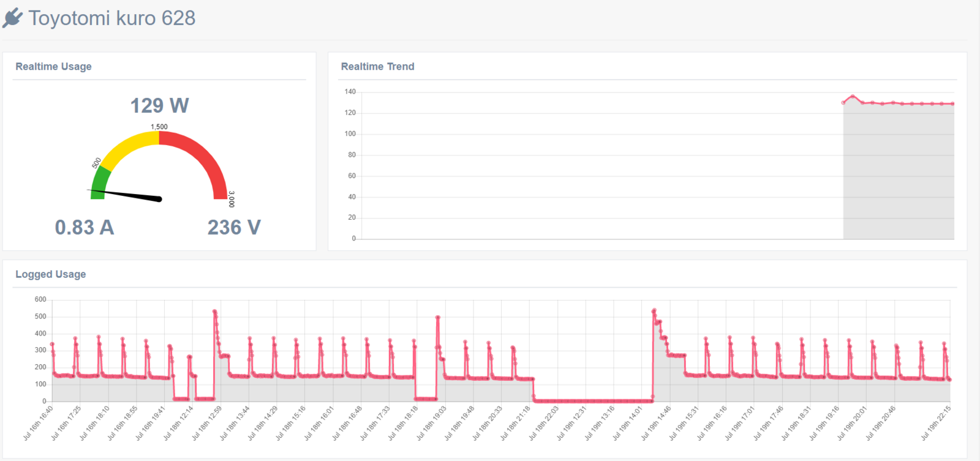Click the "236 V" voltage reading
The width and height of the screenshot is (980, 461).
234,227
